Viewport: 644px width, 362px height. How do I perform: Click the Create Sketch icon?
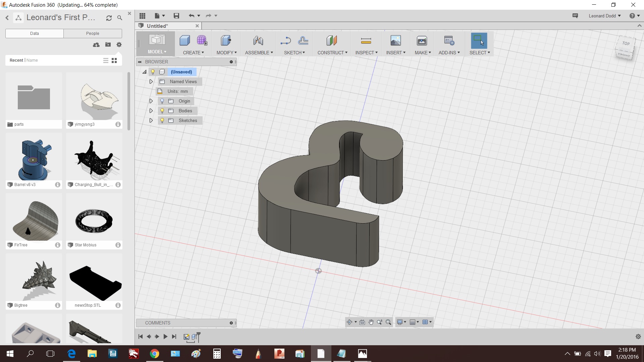285,41
